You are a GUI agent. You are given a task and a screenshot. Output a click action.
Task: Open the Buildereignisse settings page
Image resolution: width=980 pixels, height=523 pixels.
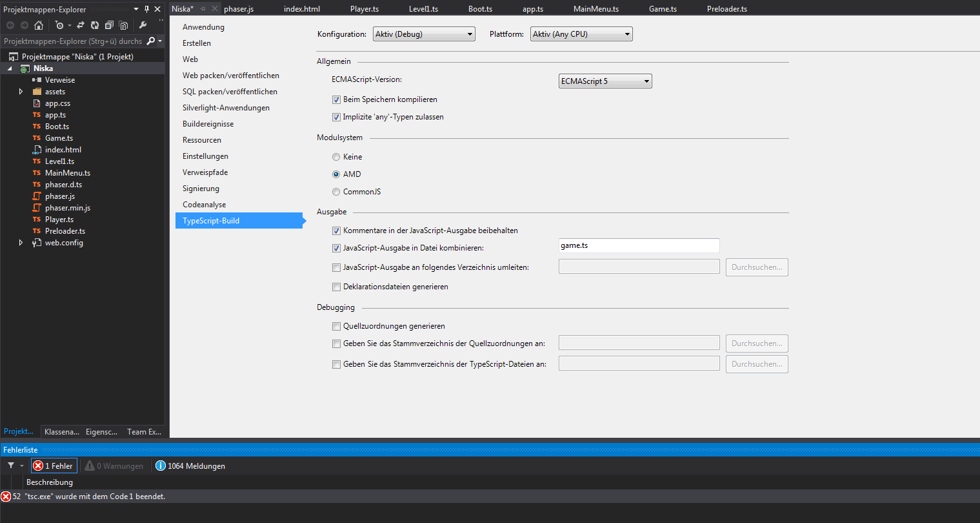point(208,124)
